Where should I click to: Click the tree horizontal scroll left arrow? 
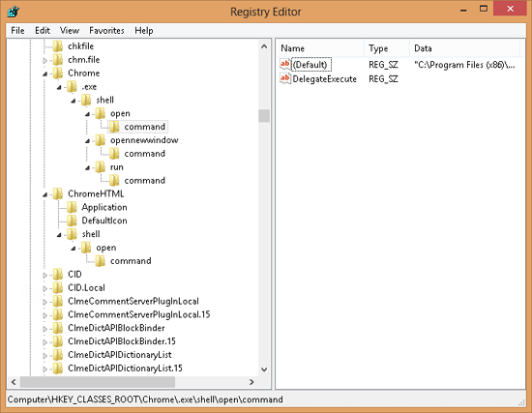[x=14, y=382]
